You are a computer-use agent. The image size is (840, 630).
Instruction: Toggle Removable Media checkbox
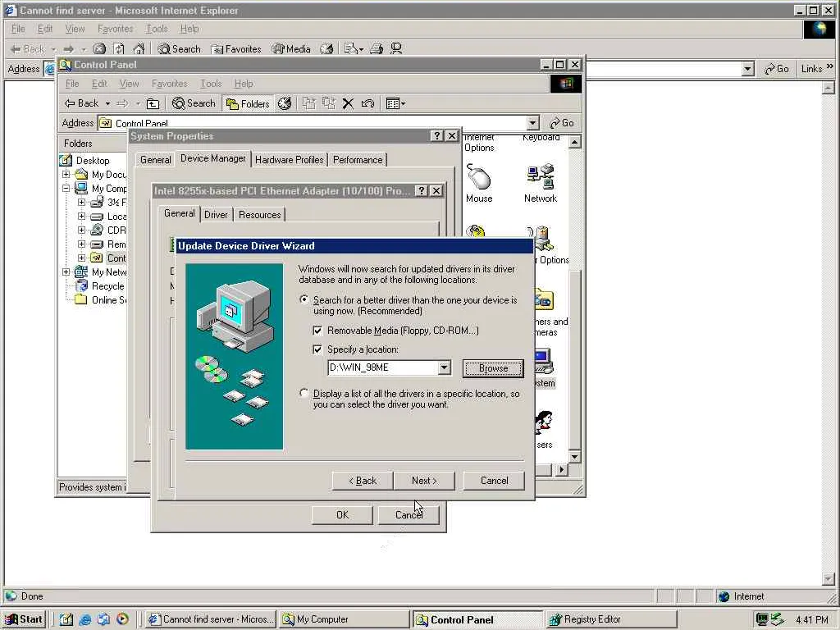317,331
